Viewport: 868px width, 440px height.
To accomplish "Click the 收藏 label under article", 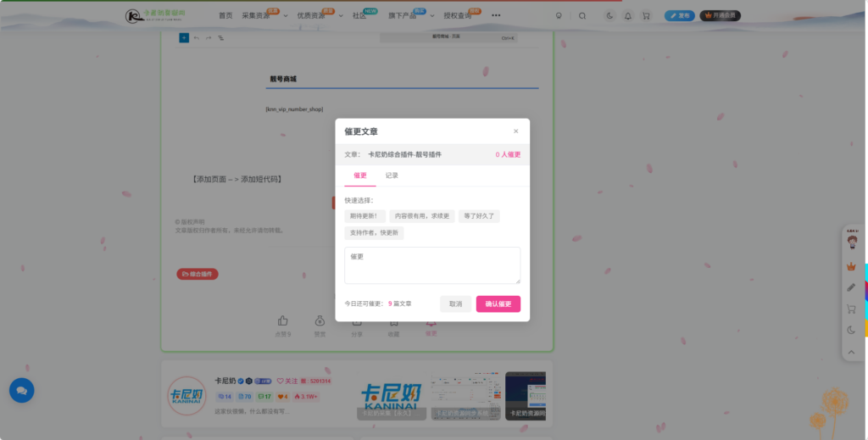I will pyautogui.click(x=393, y=334).
